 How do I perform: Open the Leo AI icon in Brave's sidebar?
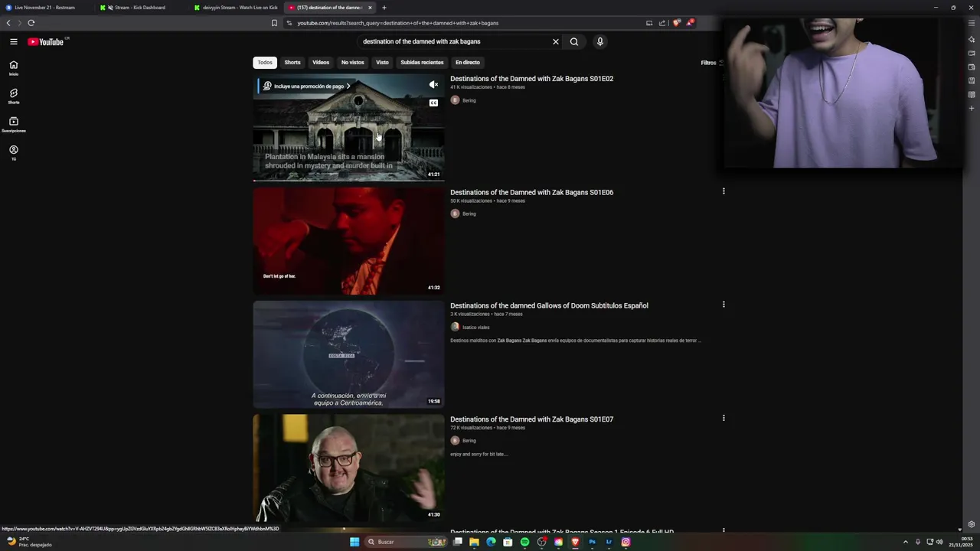972,39
